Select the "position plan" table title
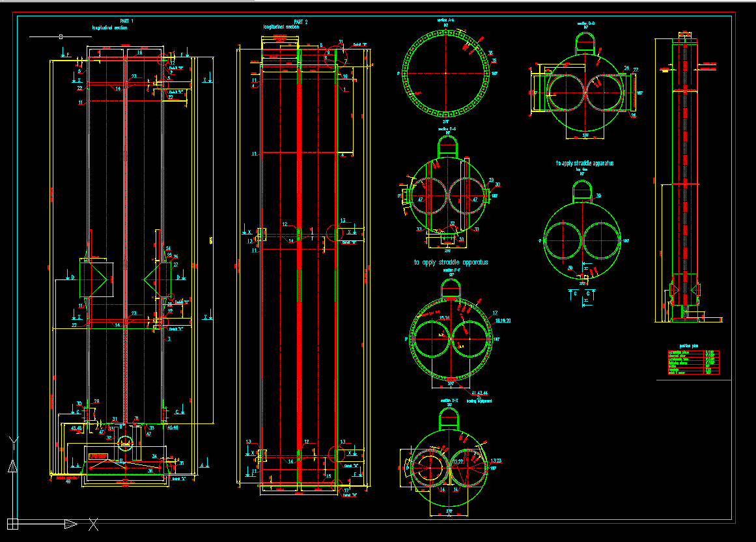756x542 pixels. point(688,346)
